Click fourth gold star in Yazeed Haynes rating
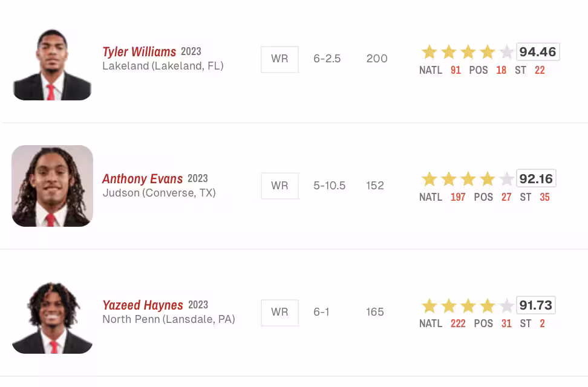The width and height of the screenshot is (588, 387). click(x=487, y=305)
